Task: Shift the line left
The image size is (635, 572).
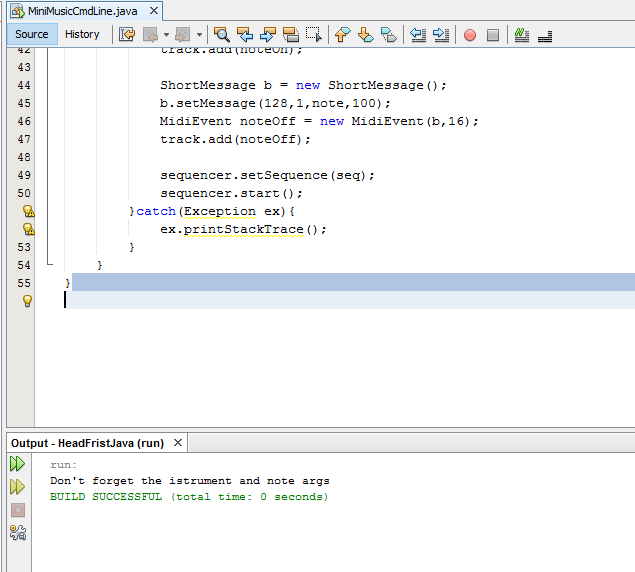Action: coord(418,34)
